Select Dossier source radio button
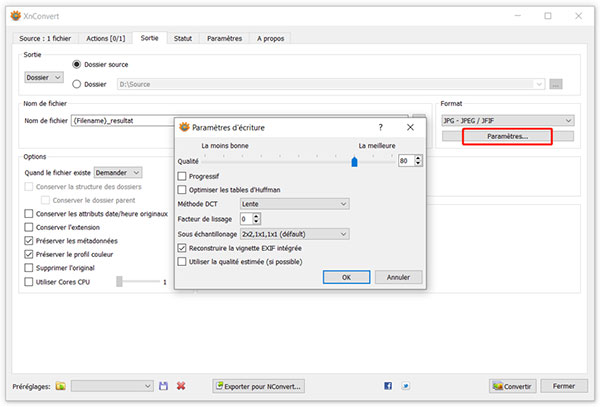The height and width of the screenshot is (407, 600). pyautogui.click(x=77, y=64)
